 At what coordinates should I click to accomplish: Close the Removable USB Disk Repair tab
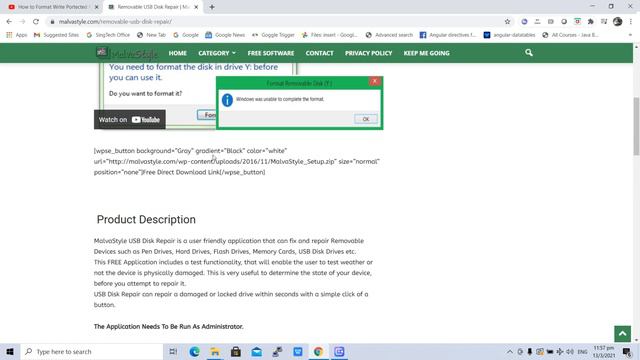tap(196, 7)
